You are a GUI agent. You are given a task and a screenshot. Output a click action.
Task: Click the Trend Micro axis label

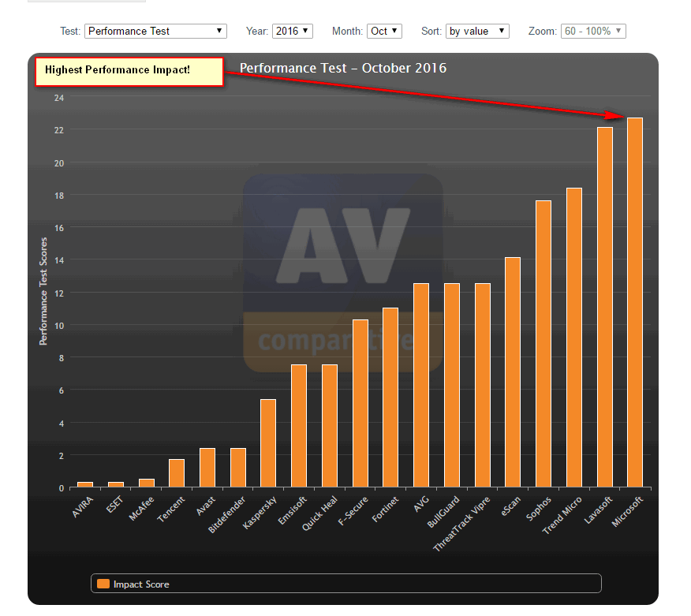pyautogui.click(x=562, y=515)
